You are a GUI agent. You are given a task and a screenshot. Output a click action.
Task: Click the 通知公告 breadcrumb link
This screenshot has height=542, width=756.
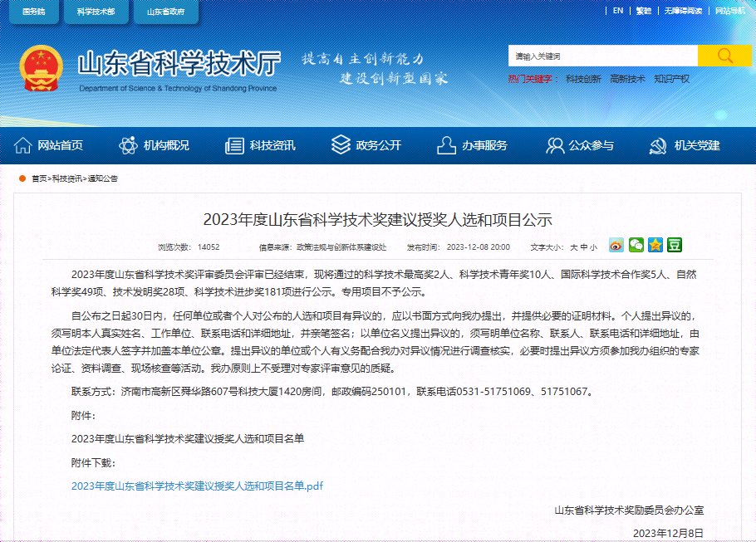[102, 178]
